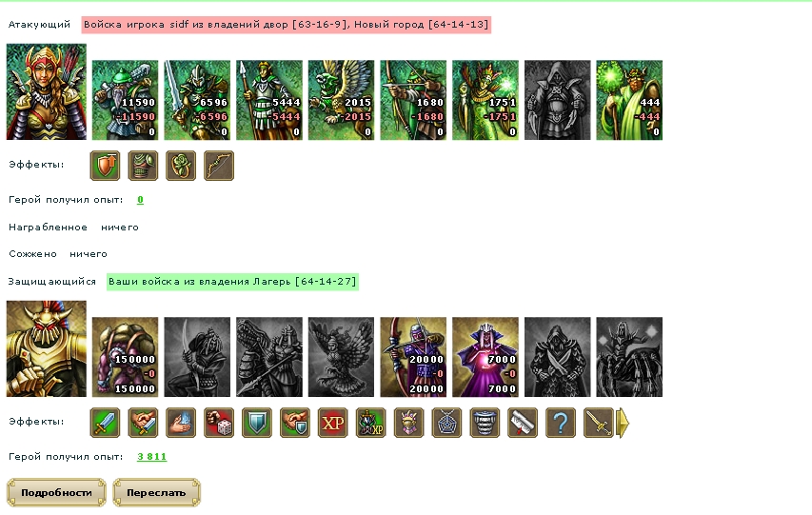Click the shield-with-arrow attacker effect icon

105,166
